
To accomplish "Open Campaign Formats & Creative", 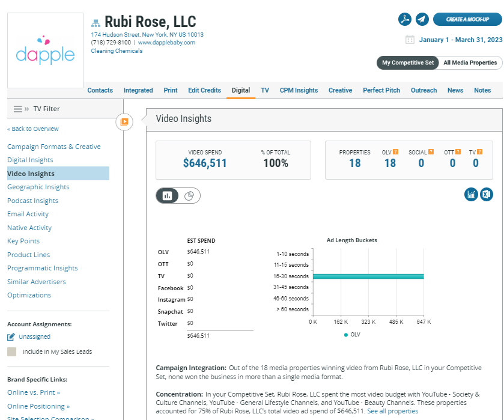I will 53,147.
